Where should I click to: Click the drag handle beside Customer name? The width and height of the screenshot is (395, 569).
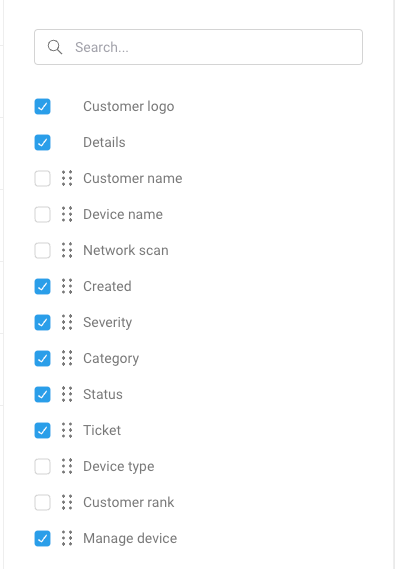(67, 178)
